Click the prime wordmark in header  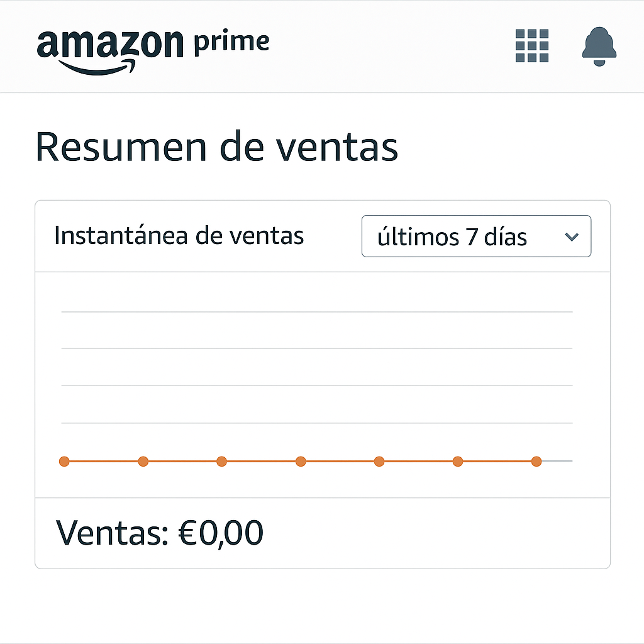(232, 42)
